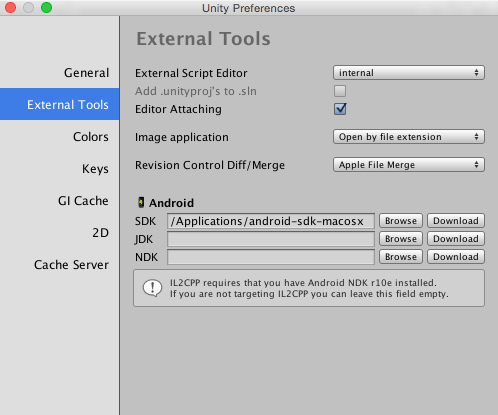The width and height of the screenshot is (498, 415).
Task: Click the empty NDK path field
Action: click(271, 257)
